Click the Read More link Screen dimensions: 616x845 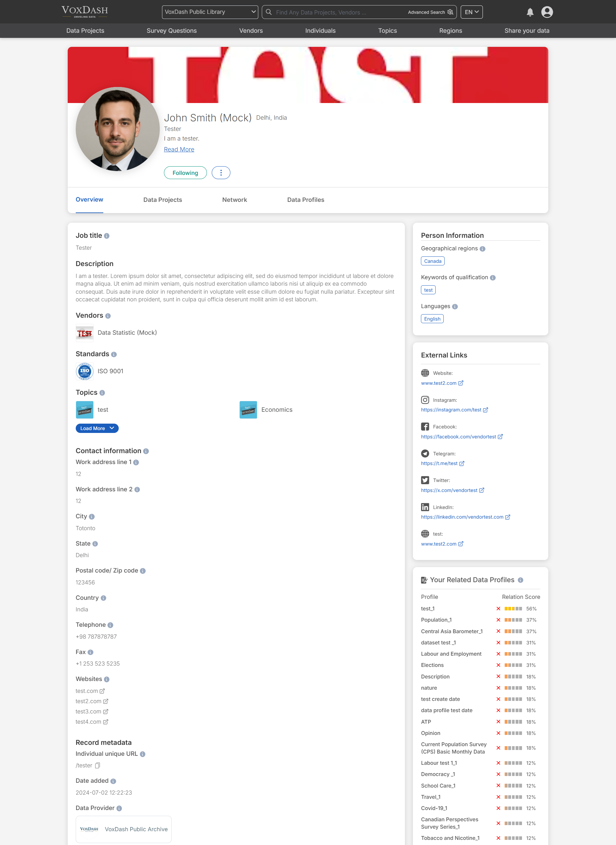[179, 149]
